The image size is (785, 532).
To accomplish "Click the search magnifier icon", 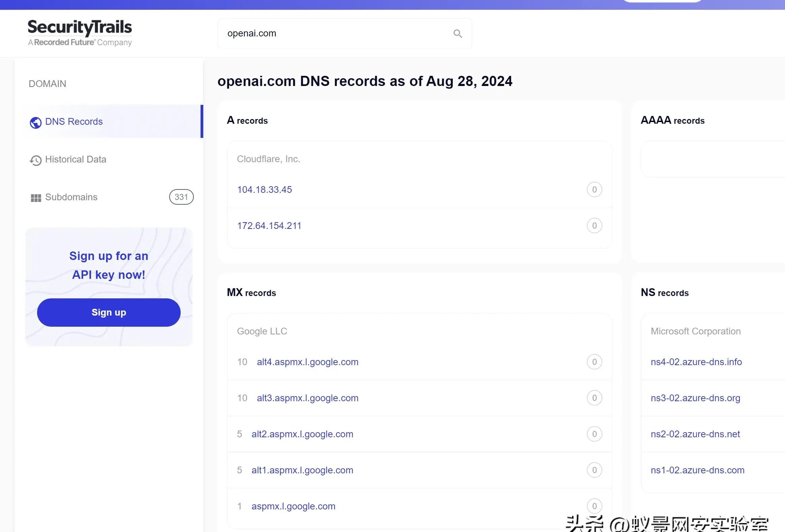I will click(x=458, y=33).
